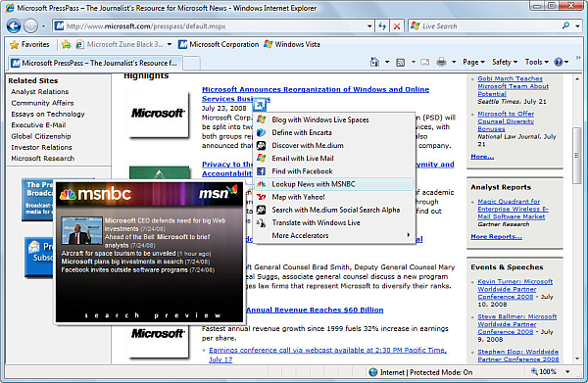Screen dimensions: 588x383
Task: Choose Map with Yahoo! accelerator
Action: 334,197
